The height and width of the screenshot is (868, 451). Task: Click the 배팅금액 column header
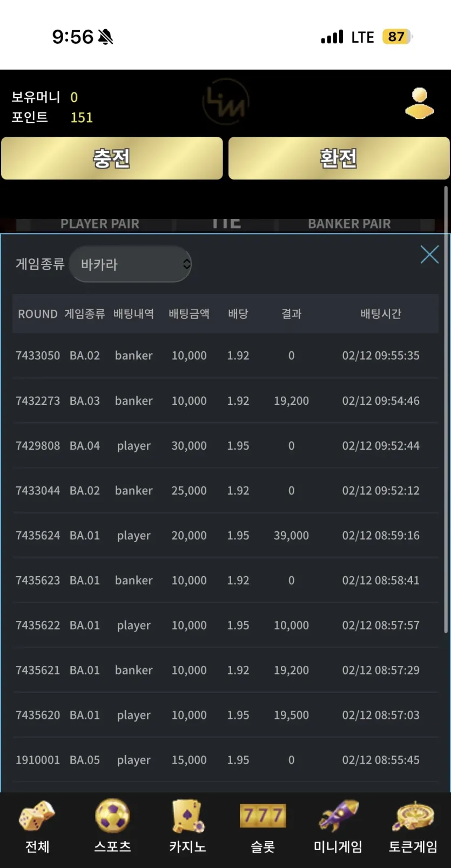click(x=189, y=313)
